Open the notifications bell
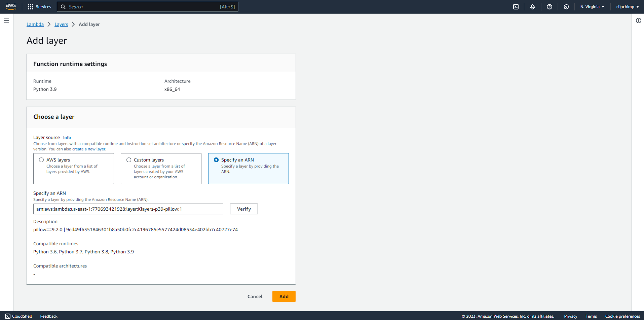Image resolution: width=644 pixels, height=320 pixels. pyautogui.click(x=533, y=7)
